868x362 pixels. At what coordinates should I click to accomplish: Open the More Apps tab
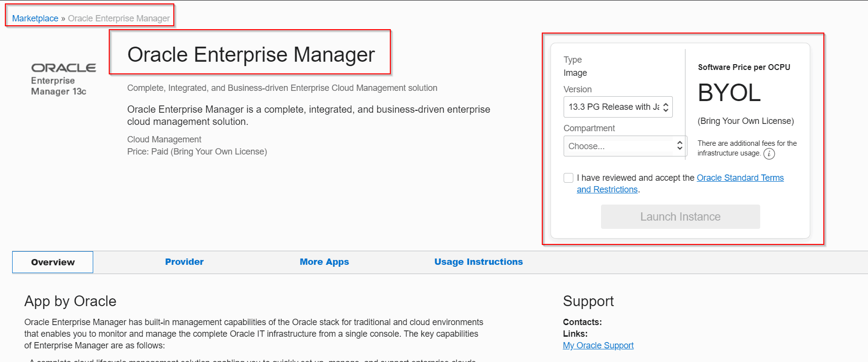point(324,262)
